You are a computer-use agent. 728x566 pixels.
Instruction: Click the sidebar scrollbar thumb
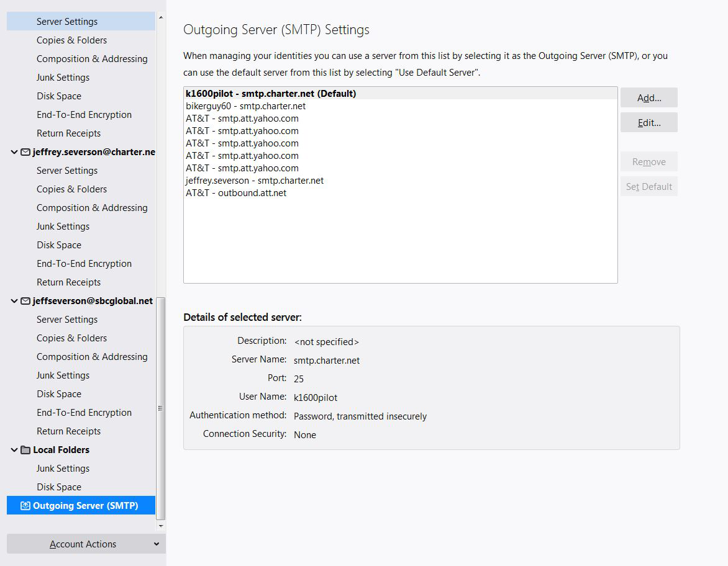pos(161,408)
